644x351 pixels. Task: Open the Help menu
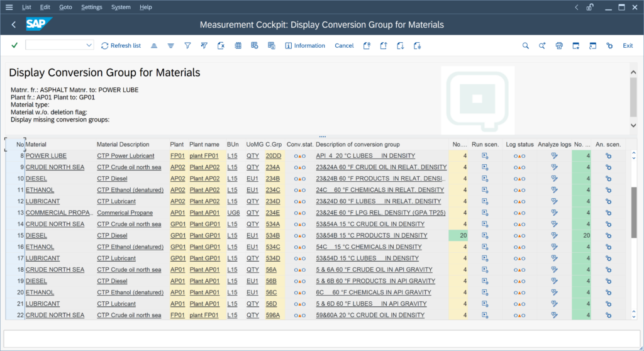(145, 7)
